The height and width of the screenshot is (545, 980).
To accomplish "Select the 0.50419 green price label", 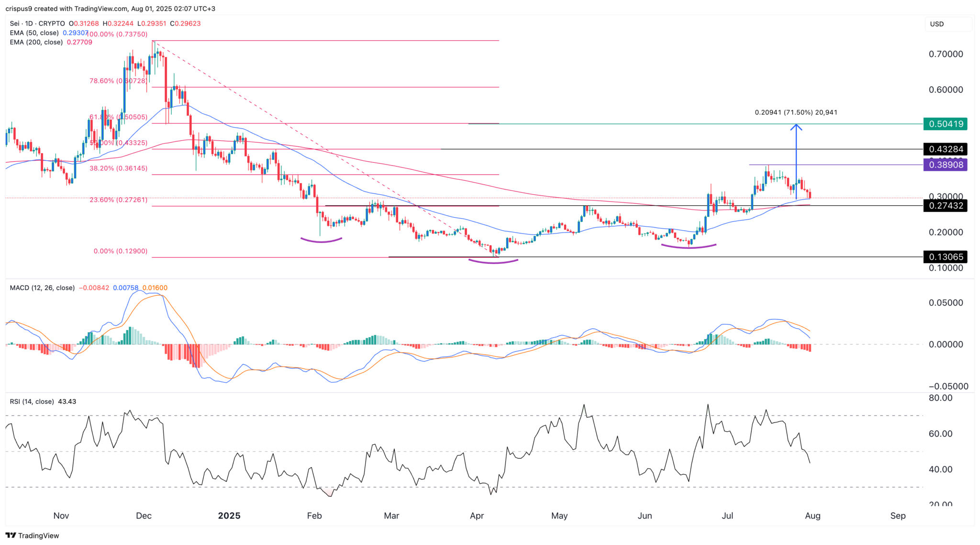I will click(946, 124).
